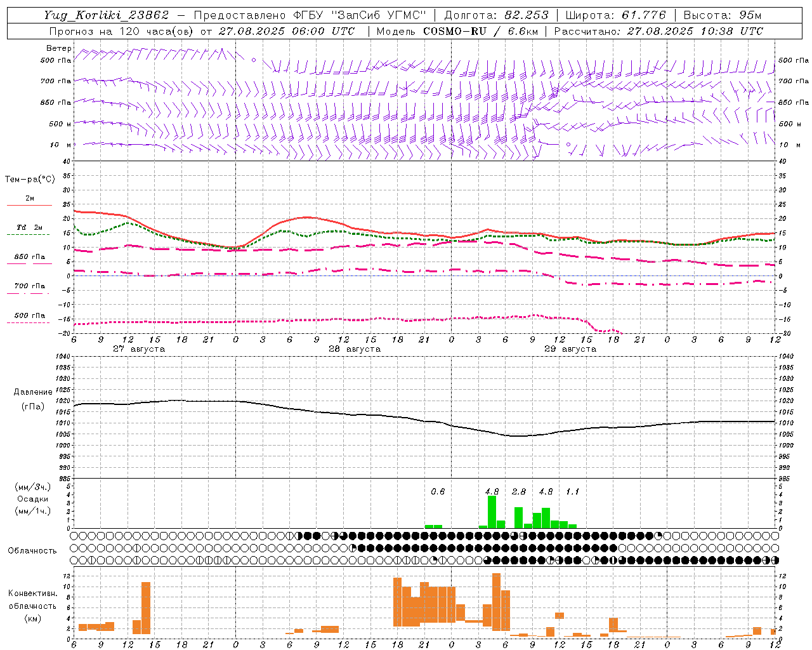Click the calm-wind circle on the 500 гПа row
Screen dimensions: 812x650
click(x=254, y=60)
